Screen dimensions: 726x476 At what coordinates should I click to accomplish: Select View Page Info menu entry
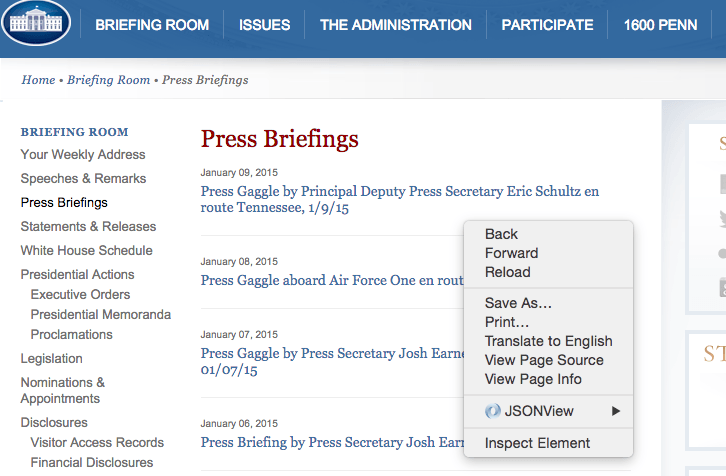(x=533, y=379)
